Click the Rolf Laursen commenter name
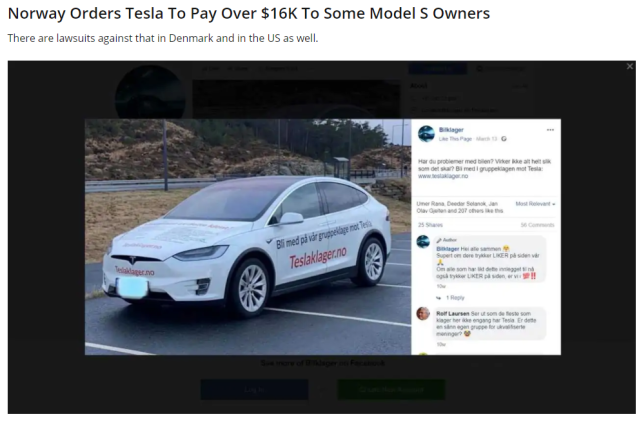This screenshot has height=421, width=641. point(453,314)
